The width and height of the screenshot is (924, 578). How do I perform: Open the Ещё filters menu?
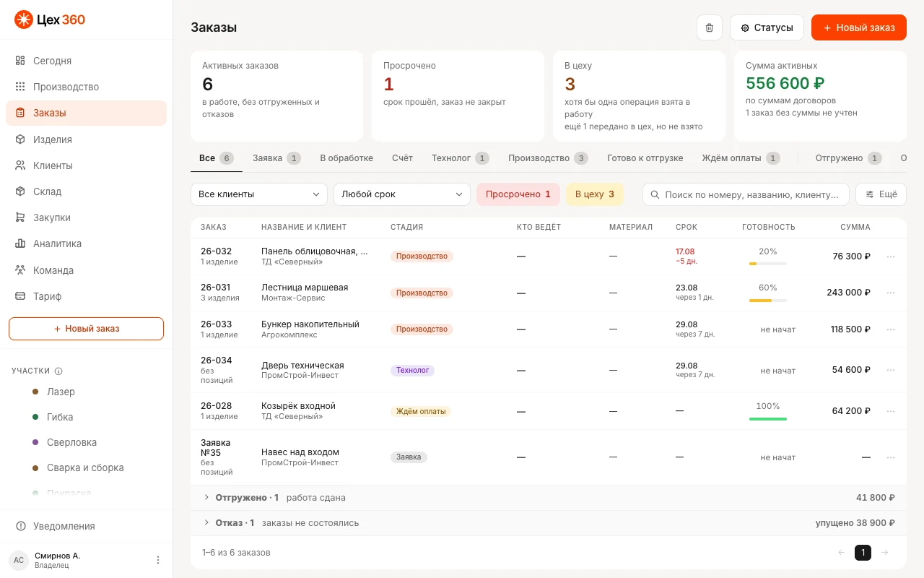pyautogui.click(x=881, y=194)
